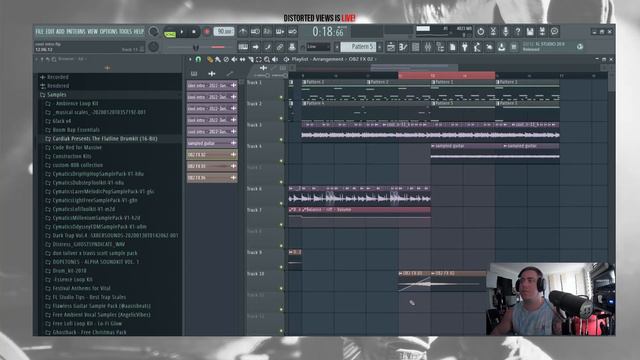The width and height of the screenshot is (640, 360).
Task: Select the playlist Select tool
Action: [259, 60]
